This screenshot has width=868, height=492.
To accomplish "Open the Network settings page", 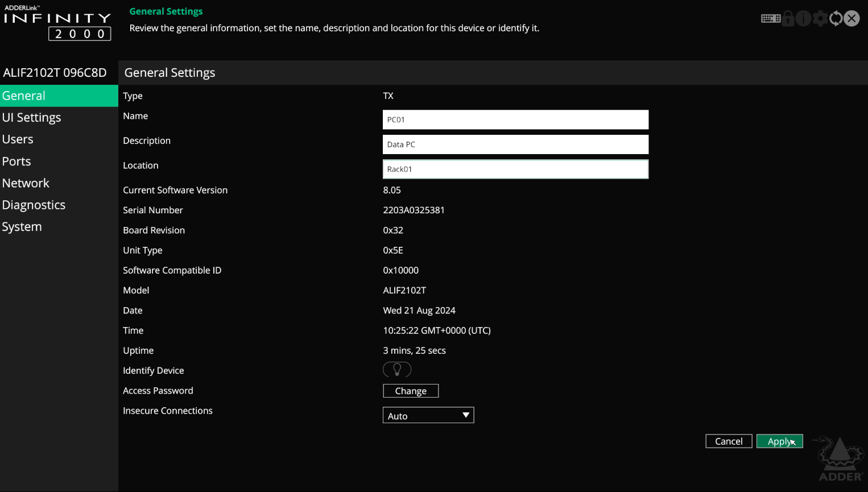I will tap(26, 183).
